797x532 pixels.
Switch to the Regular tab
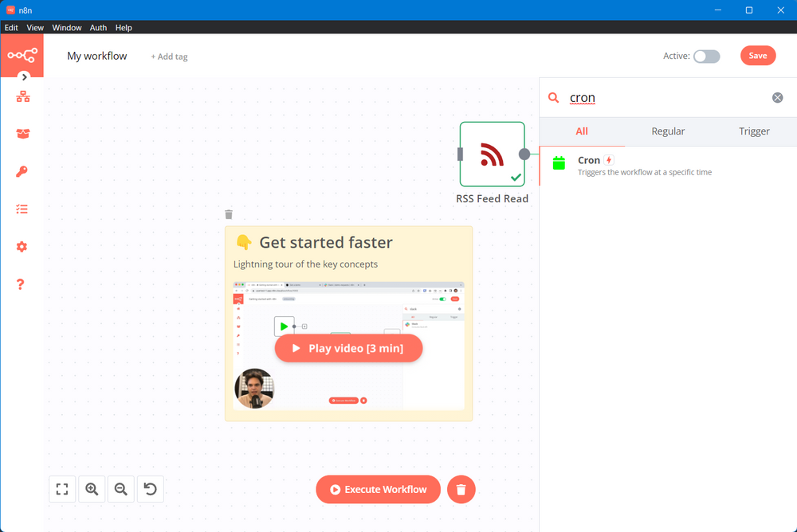click(668, 131)
